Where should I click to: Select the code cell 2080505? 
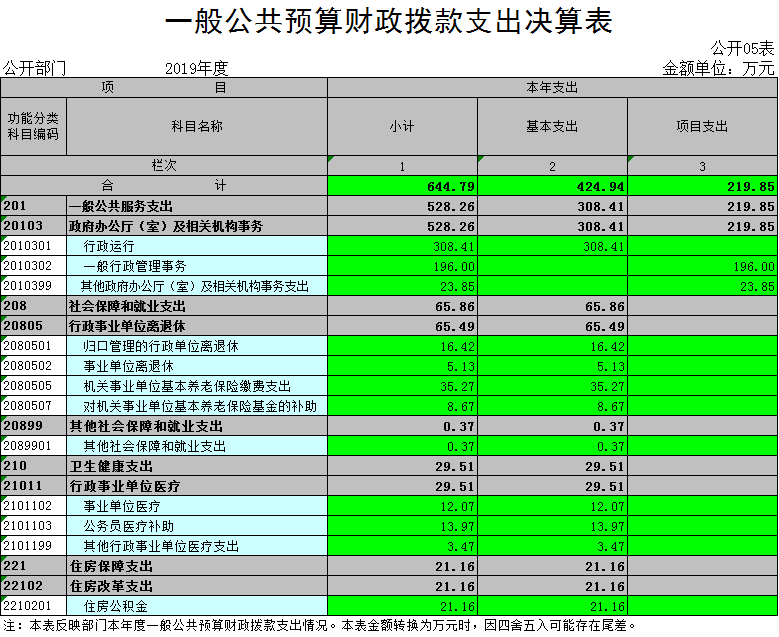[33, 386]
